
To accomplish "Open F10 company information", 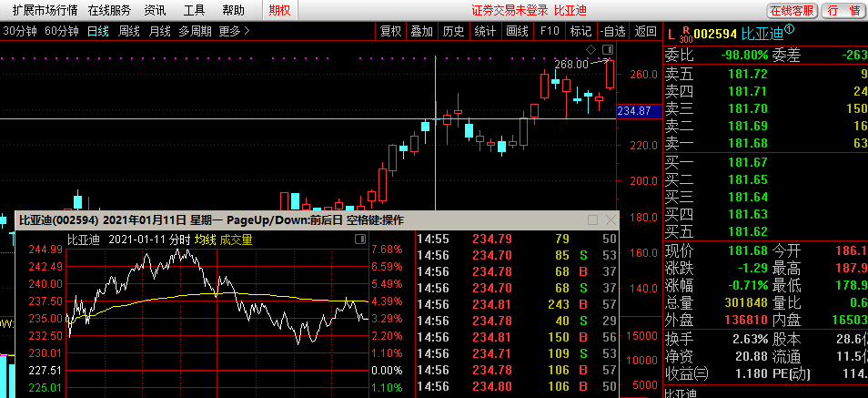I will pos(550,31).
